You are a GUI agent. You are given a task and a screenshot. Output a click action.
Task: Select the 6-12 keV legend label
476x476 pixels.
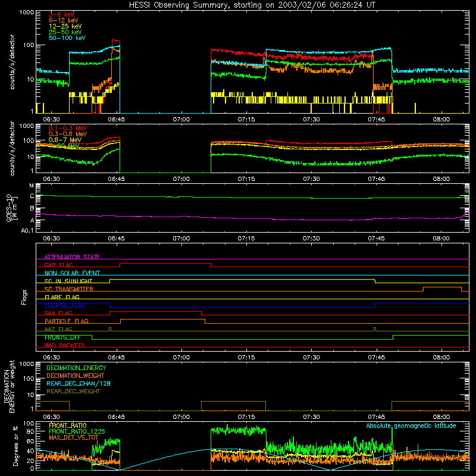click(64, 20)
